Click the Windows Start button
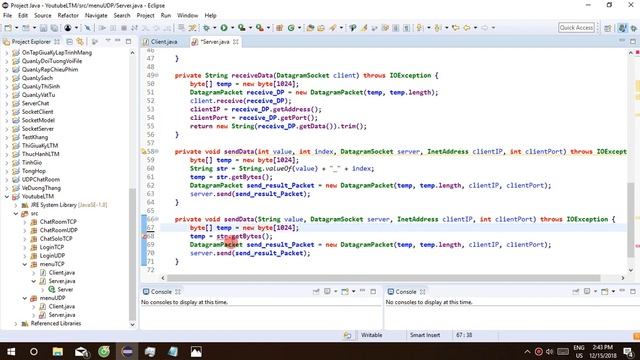Viewport: 640px width, 360px height. [11, 351]
